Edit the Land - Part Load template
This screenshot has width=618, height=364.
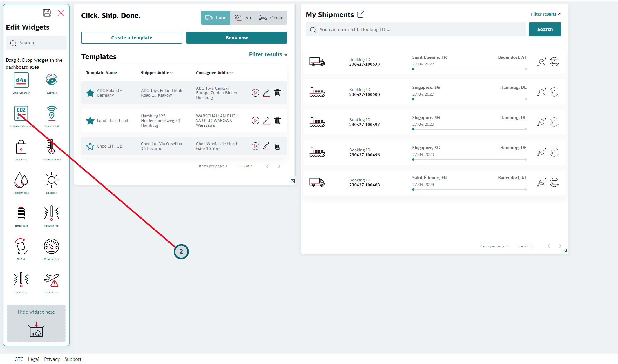click(x=266, y=121)
